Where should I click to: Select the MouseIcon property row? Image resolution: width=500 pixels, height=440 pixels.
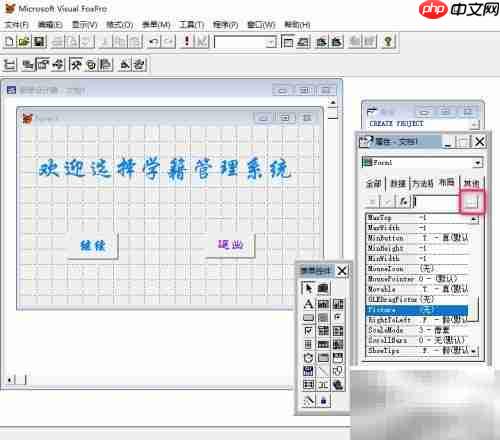click(417, 268)
